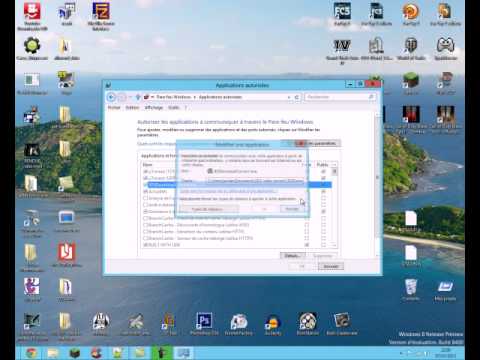Launch Chrome from the taskbar

pos(32,353)
